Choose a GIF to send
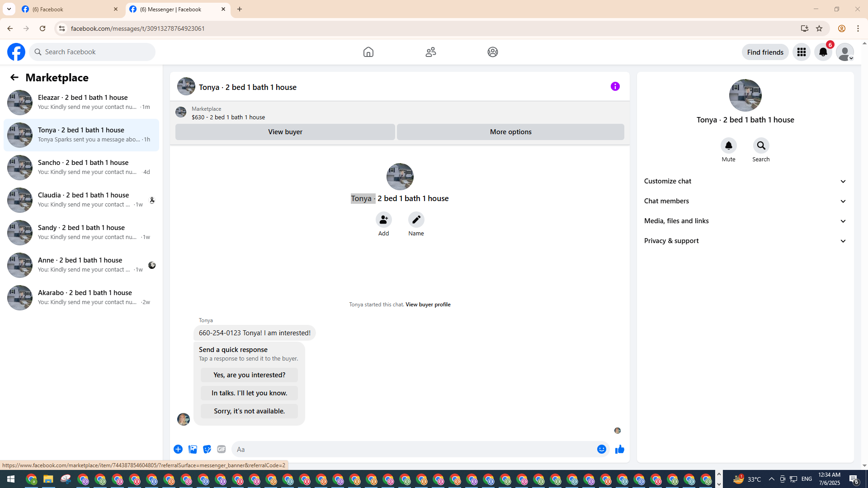 click(x=221, y=449)
